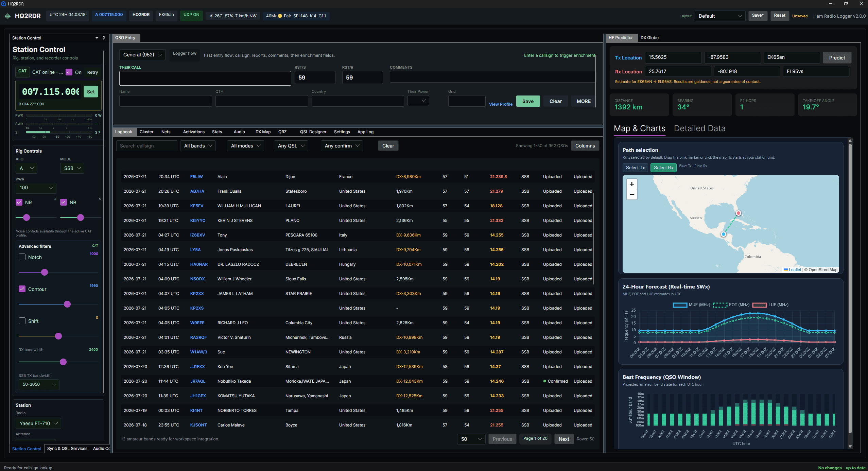Viewport: 868px width, 471px height.
Task: Open the SSB TX bandwidth 50-3050 dropdown
Action: [x=39, y=384]
